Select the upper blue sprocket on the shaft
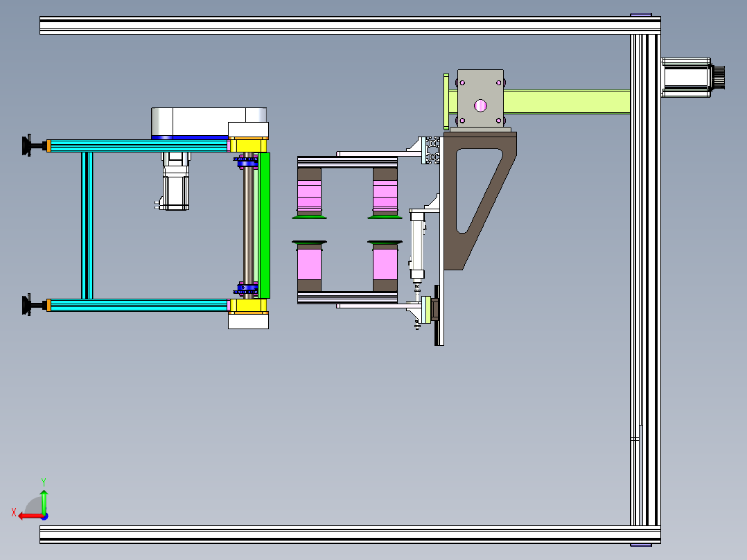Screen dimensions: 747x560 [247, 164]
